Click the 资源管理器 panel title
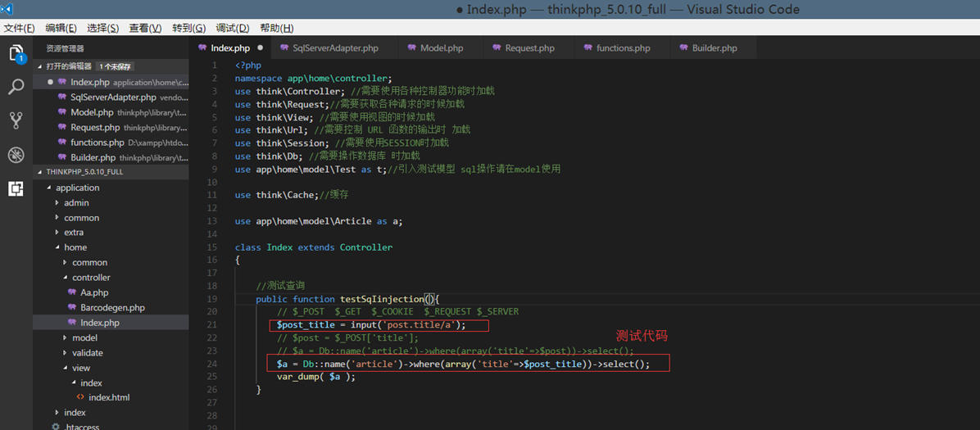 pos(65,48)
